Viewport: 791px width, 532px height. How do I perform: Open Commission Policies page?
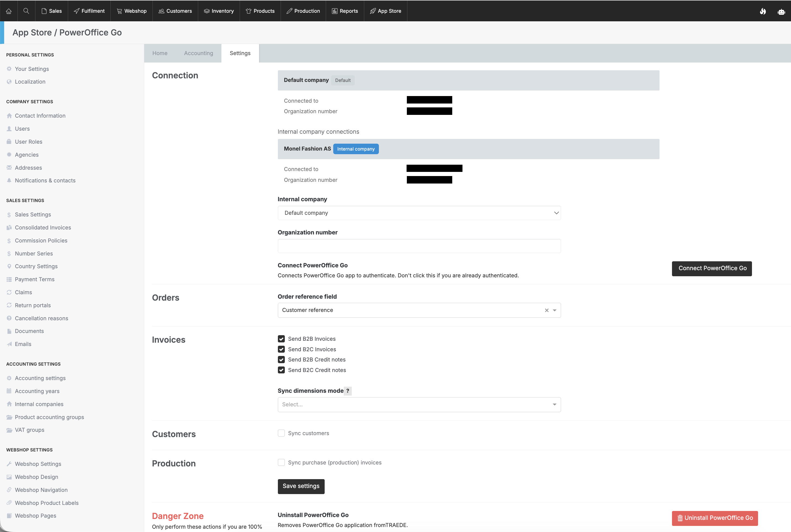pyautogui.click(x=41, y=241)
